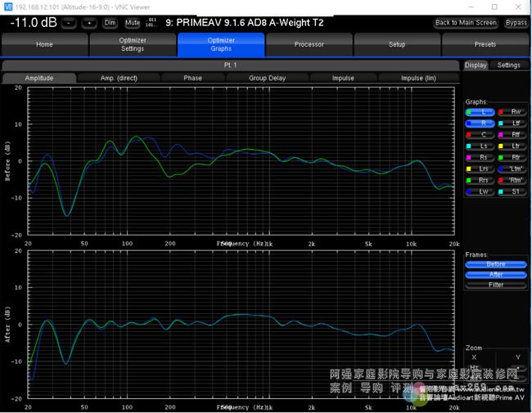Click the preset number indicator icon
Image resolution: width=532 pixels, height=413 pixels.
[x=151, y=23]
